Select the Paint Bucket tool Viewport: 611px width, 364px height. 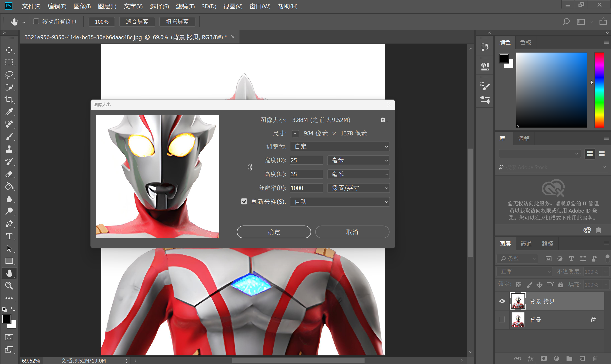tap(9, 186)
